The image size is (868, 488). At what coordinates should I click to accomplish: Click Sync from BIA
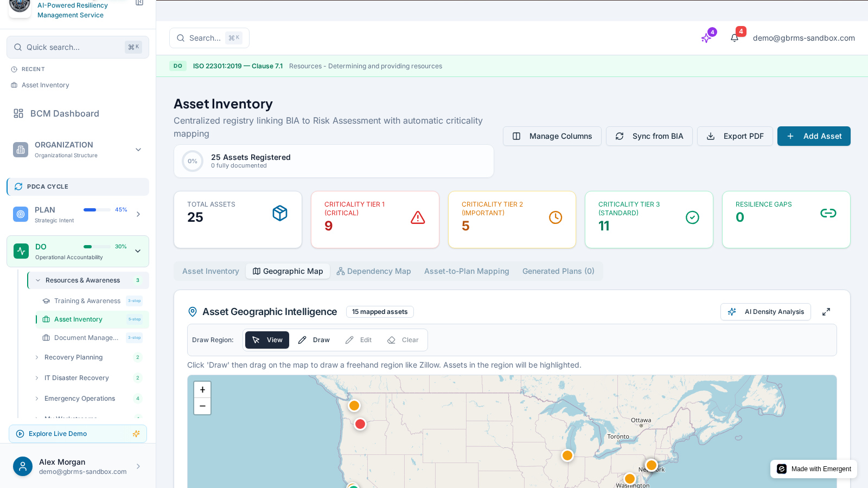649,136
